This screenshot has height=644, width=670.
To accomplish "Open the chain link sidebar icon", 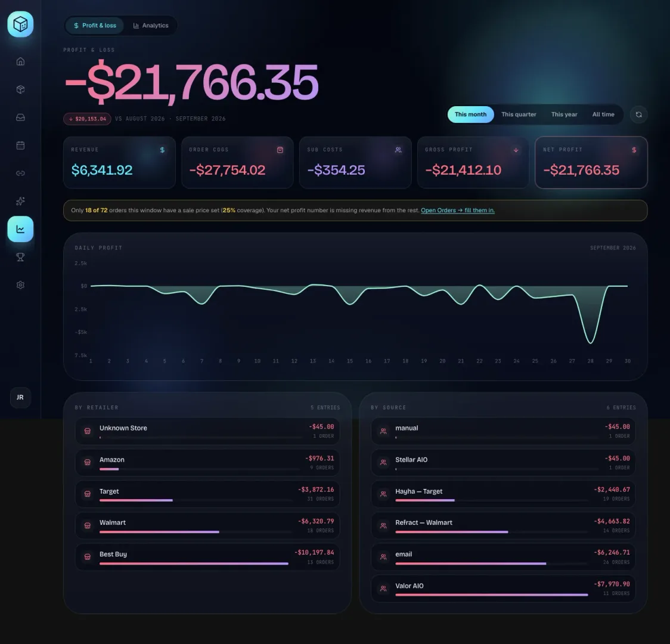I will pos(20,173).
